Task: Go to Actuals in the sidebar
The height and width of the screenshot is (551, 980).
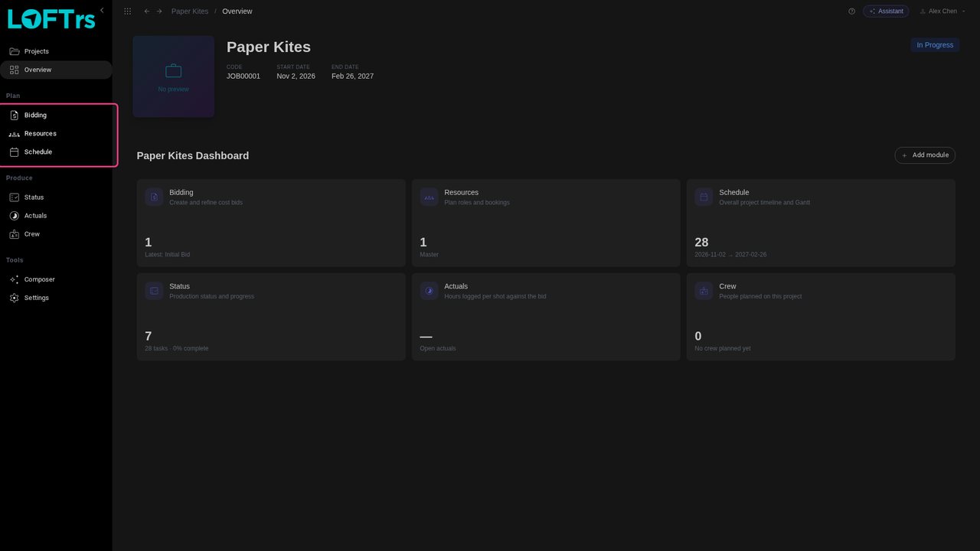Action: click(x=56, y=215)
